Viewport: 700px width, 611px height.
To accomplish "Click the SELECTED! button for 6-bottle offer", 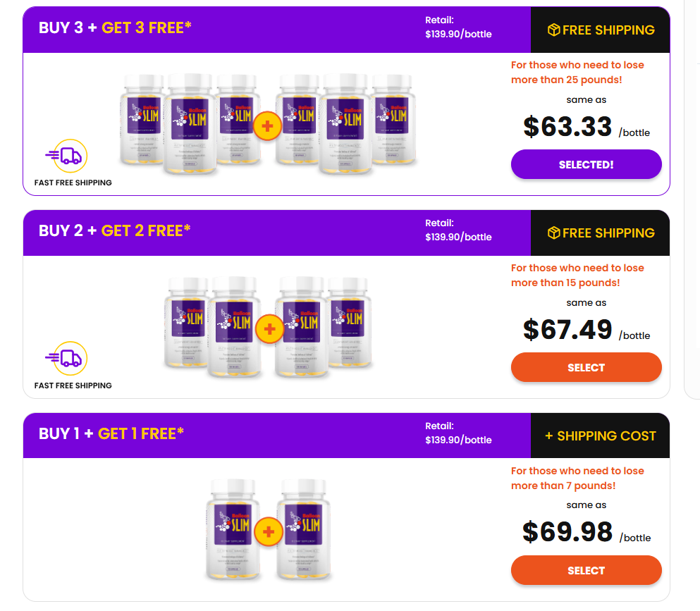I will point(586,164).
